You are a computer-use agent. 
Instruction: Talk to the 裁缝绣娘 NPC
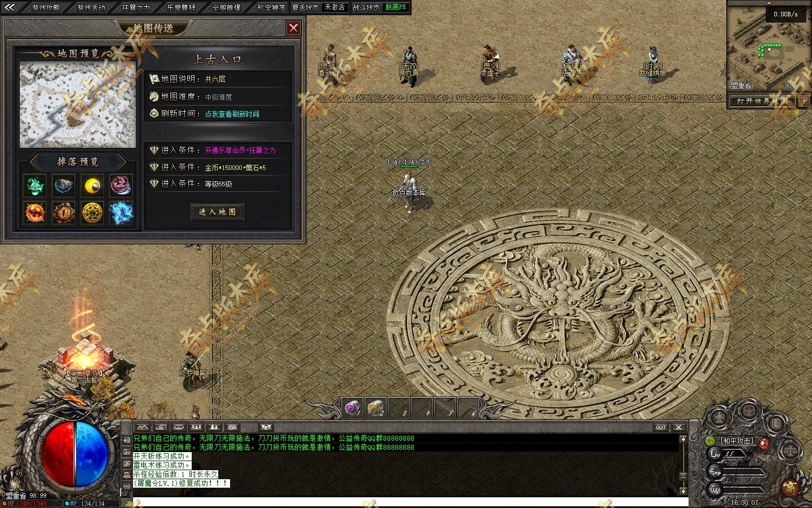[x=652, y=65]
